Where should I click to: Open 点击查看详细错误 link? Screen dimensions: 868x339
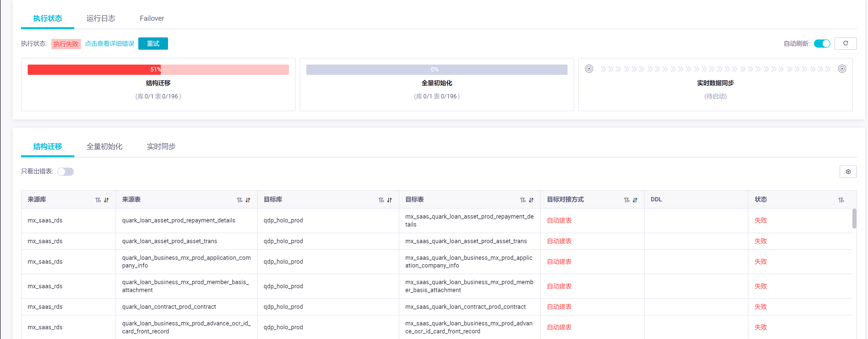coord(109,44)
